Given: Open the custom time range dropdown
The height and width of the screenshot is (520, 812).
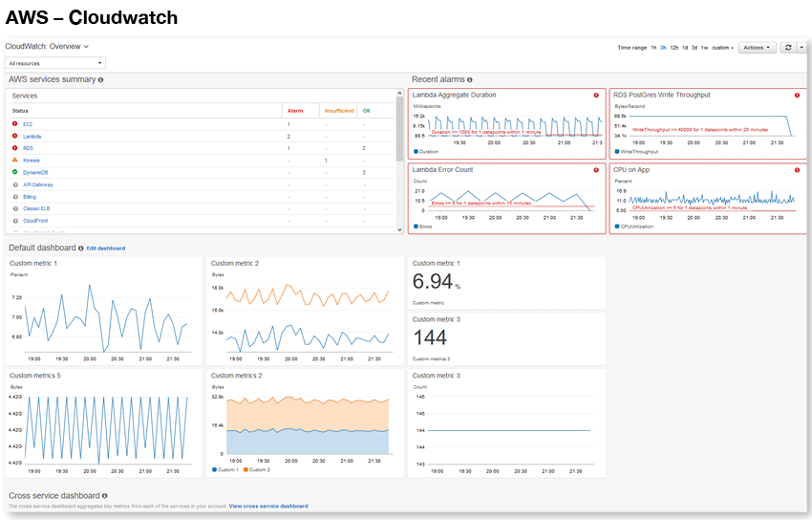Looking at the screenshot, I should 722,48.
